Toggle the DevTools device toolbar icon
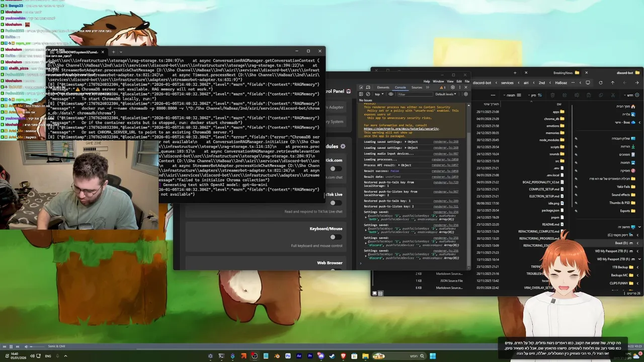644x362 pixels. (368, 87)
